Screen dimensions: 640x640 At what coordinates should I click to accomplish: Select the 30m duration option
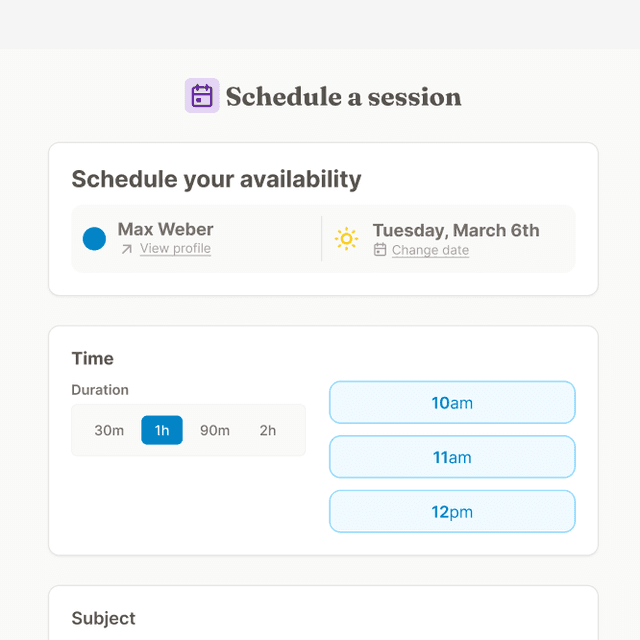tap(109, 430)
